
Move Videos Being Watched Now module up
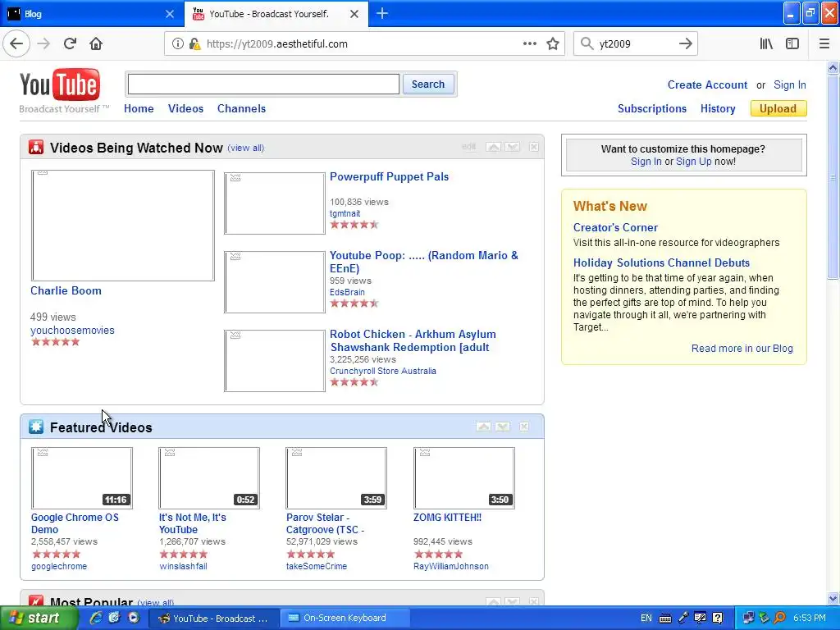point(493,147)
